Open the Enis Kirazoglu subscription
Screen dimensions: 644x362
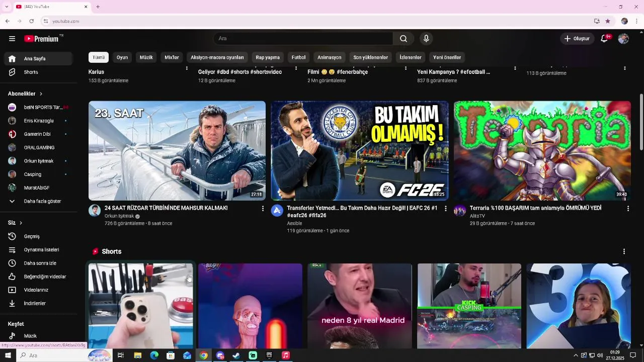38,121
